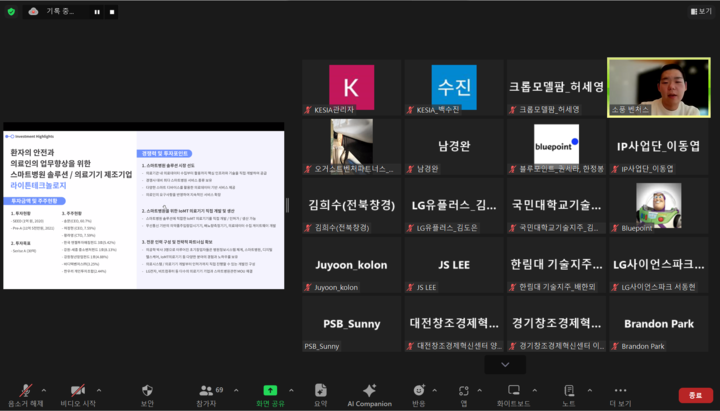Click the green encryption shield icon
This screenshot has height=411, width=720.
pos(11,12)
